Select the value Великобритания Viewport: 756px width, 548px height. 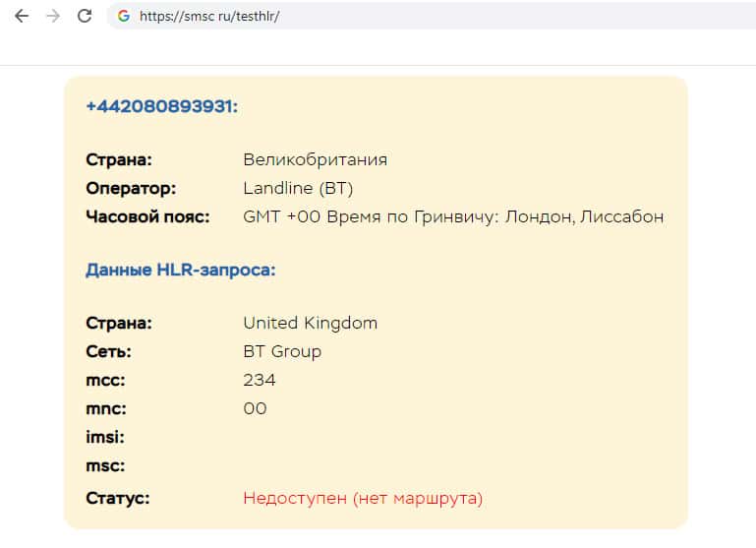(x=316, y=159)
